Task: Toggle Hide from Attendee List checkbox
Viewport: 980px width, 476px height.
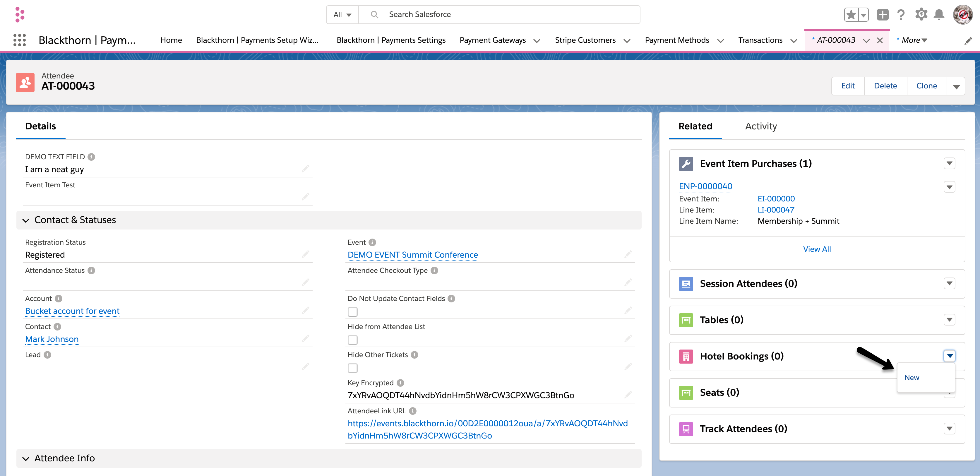Action: (353, 340)
